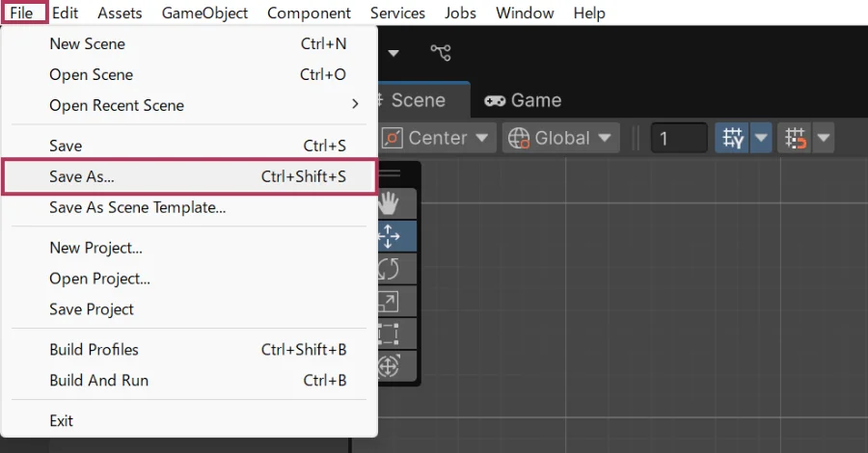Select the Scale tool
Viewport: 868px width, 453px height.
click(x=390, y=302)
